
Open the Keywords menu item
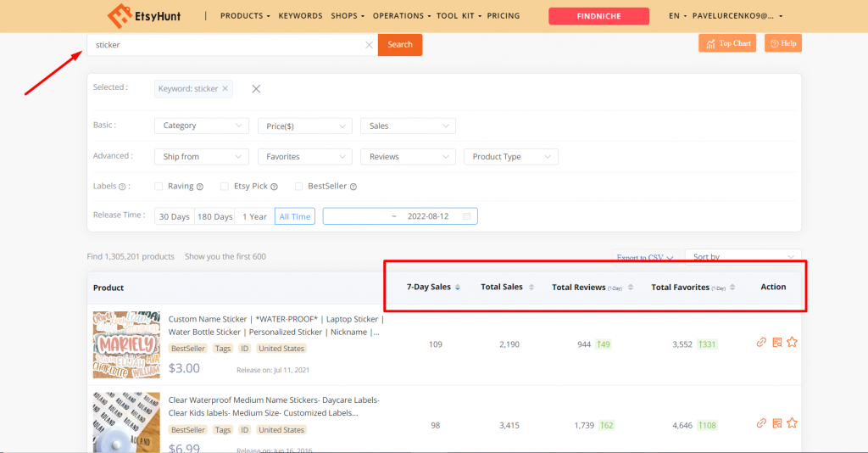[x=300, y=16]
